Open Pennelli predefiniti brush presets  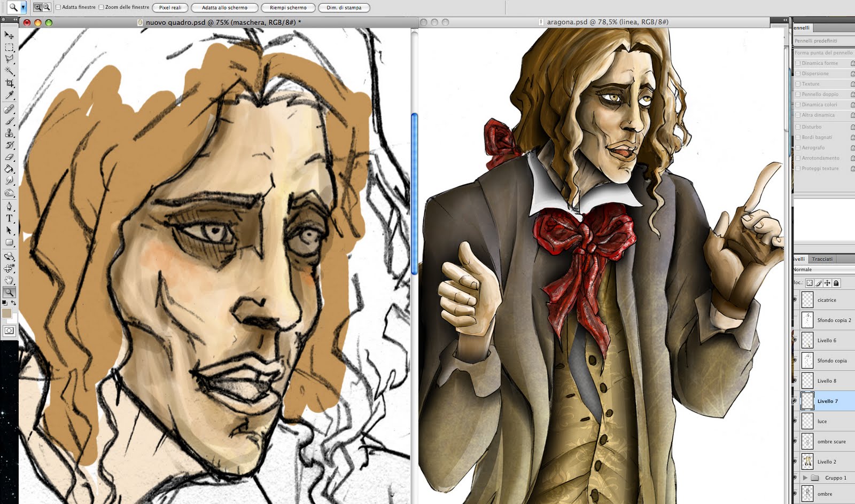pyautogui.click(x=816, y=41)
